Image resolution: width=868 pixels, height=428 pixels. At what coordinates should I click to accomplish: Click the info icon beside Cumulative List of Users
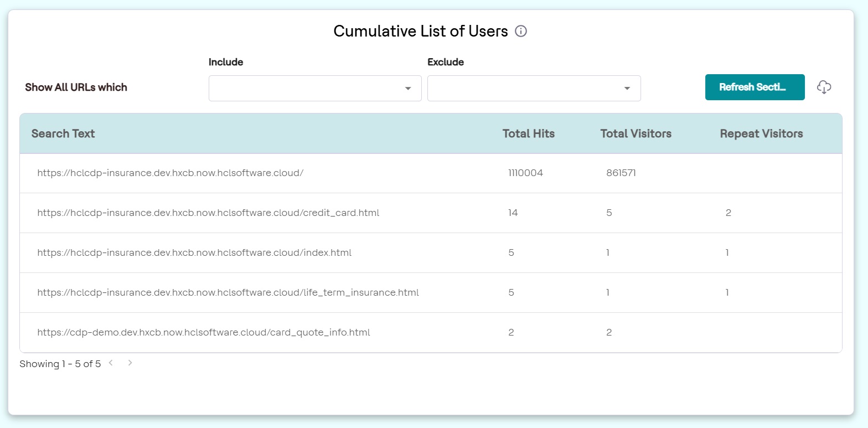(521, 32)
